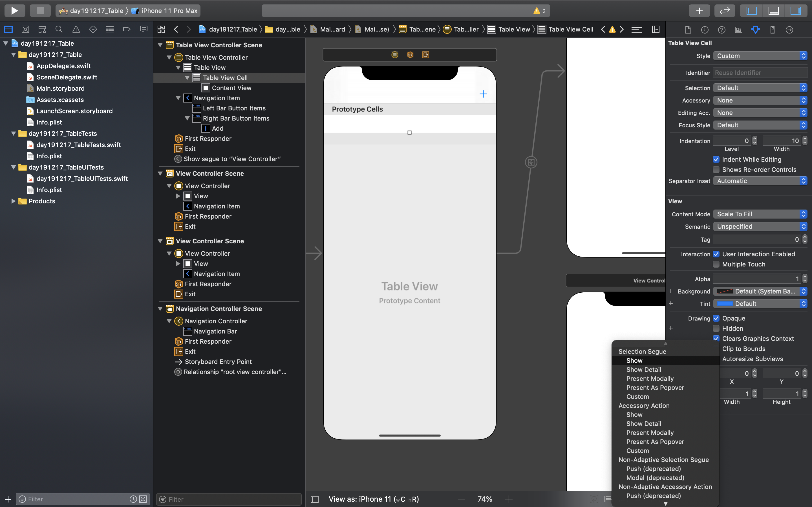Click the Stop button in toolbar
812x507 pixels.
(x=40, y=10)
